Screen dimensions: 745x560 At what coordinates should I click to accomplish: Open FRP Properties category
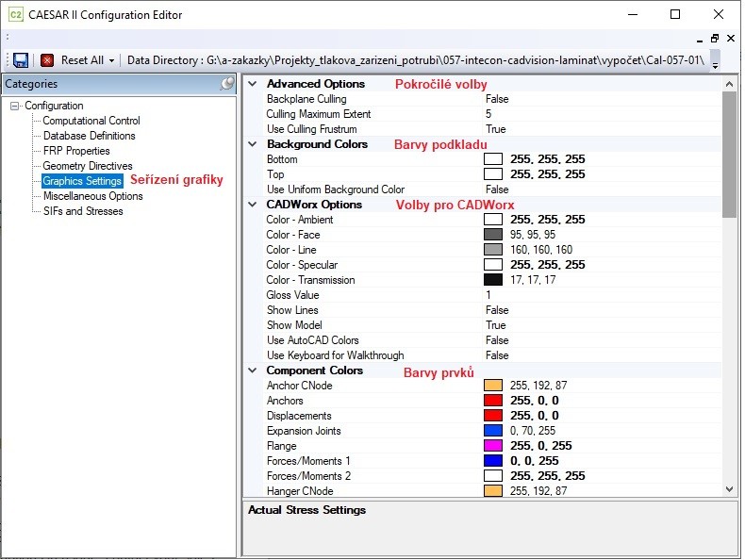point(76,151)
